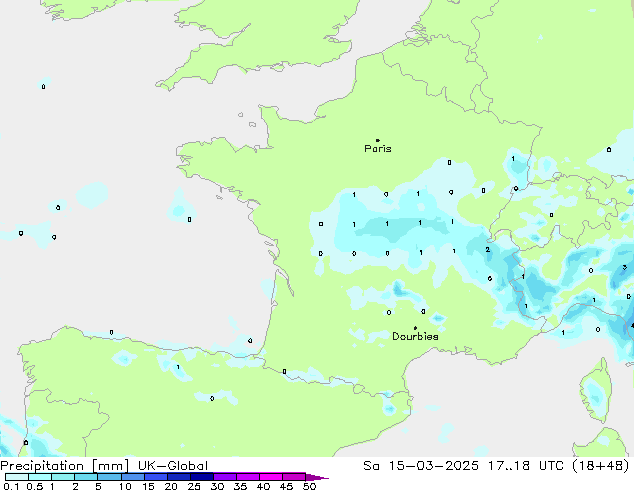
Task: Pick the 20–25 mm dark blue swatch
Action: click(178, 477)
